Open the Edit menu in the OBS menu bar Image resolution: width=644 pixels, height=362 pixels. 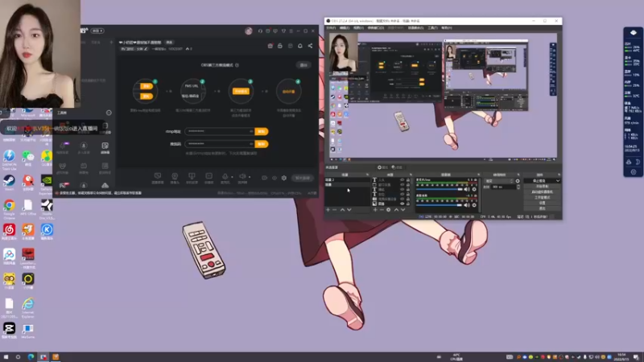345,28
